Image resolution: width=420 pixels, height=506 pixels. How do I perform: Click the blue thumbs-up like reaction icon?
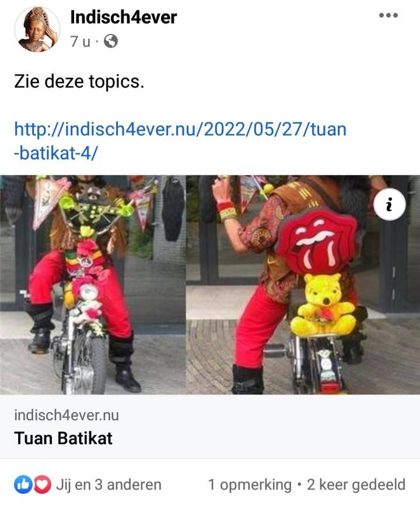coord(23,484)
